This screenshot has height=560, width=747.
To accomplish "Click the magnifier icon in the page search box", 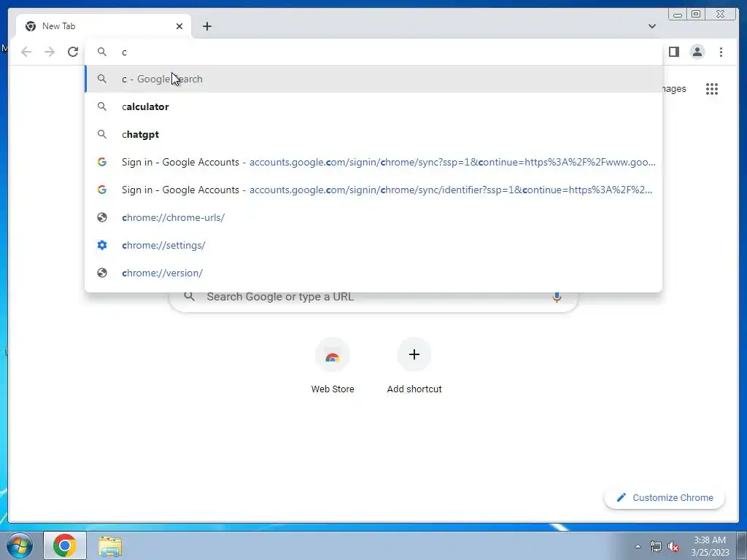I will coord(189,296).
